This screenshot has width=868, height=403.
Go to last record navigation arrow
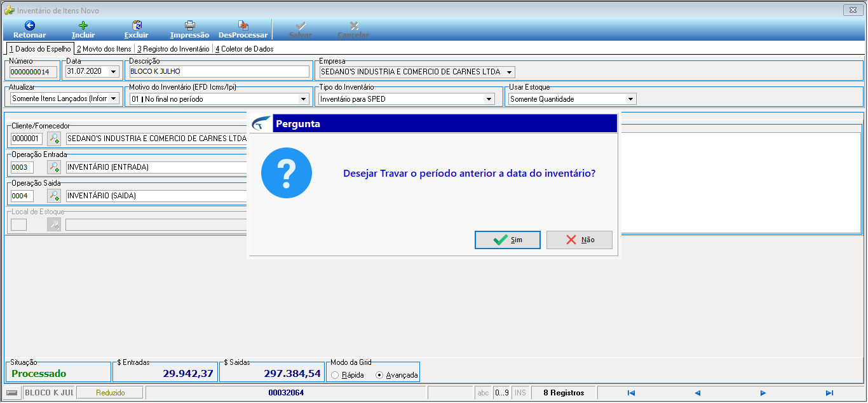coord(829,393)
